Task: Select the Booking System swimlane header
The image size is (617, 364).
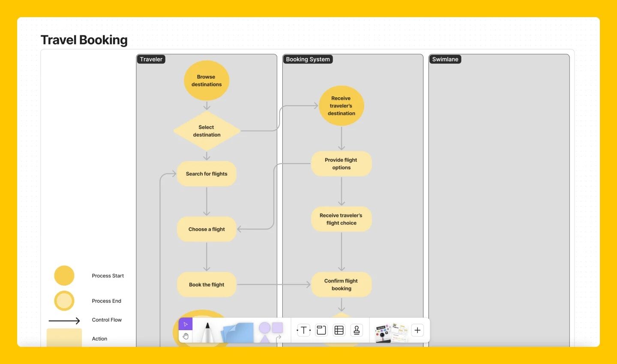Action: pyautogui.click(x=308, y=59)
